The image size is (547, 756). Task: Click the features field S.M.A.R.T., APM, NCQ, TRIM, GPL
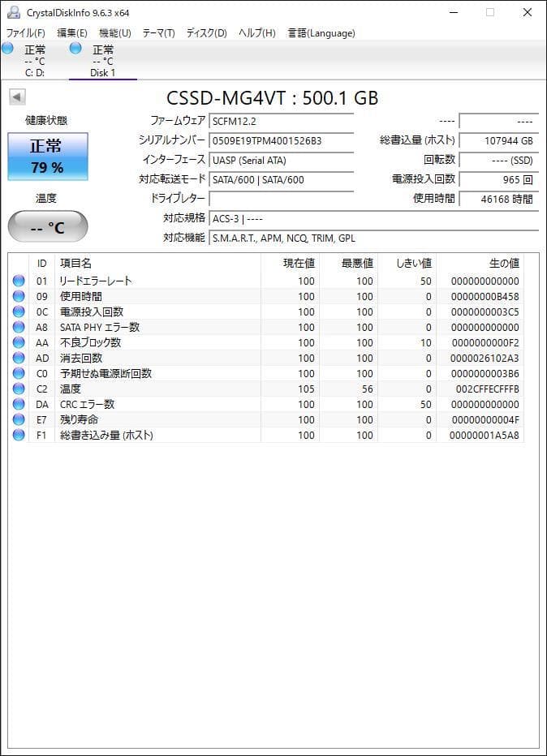point(374,238)
